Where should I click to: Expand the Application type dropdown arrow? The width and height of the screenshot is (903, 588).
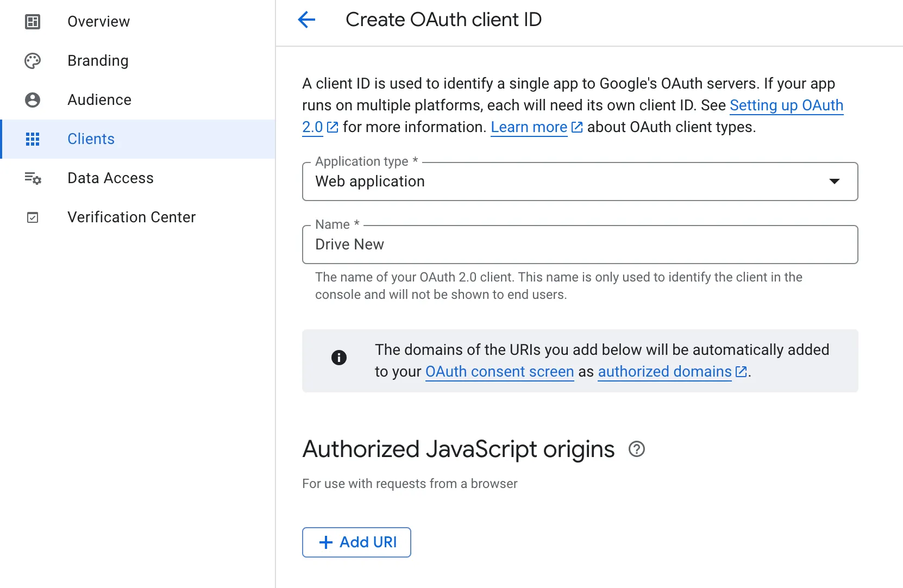pos(834,182)
